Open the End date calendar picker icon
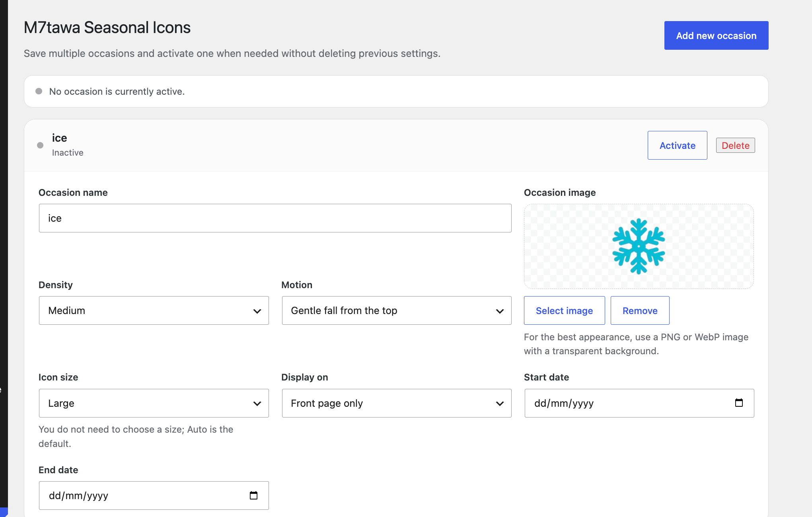The width and height of the screenshot is (812, 517). pyautogui.click(x=253, y=495)
